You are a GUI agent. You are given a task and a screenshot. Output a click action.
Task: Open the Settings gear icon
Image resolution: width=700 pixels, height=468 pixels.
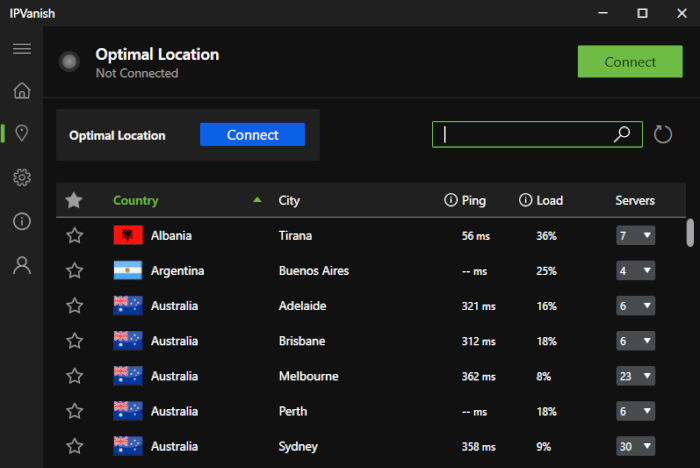pos(22,177)
